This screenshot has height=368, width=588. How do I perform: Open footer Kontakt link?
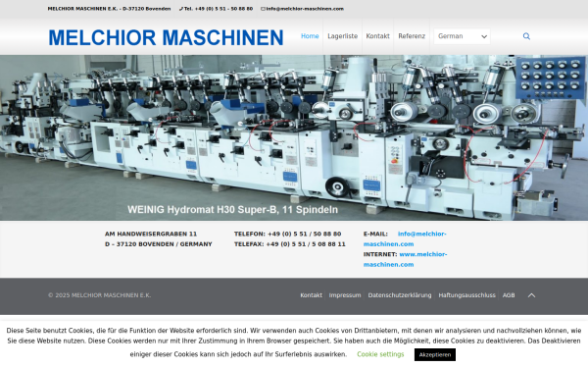pyautogui.click(x=311, y=295)
